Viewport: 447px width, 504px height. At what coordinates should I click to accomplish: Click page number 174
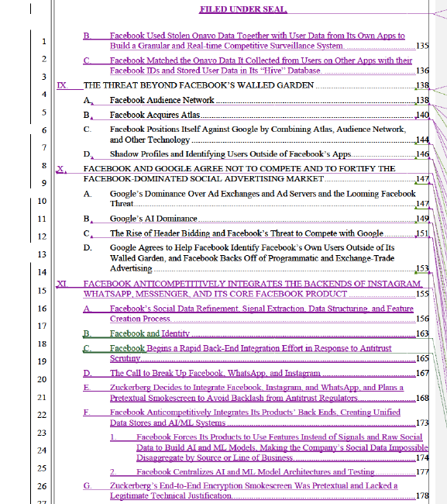(422, 457)
